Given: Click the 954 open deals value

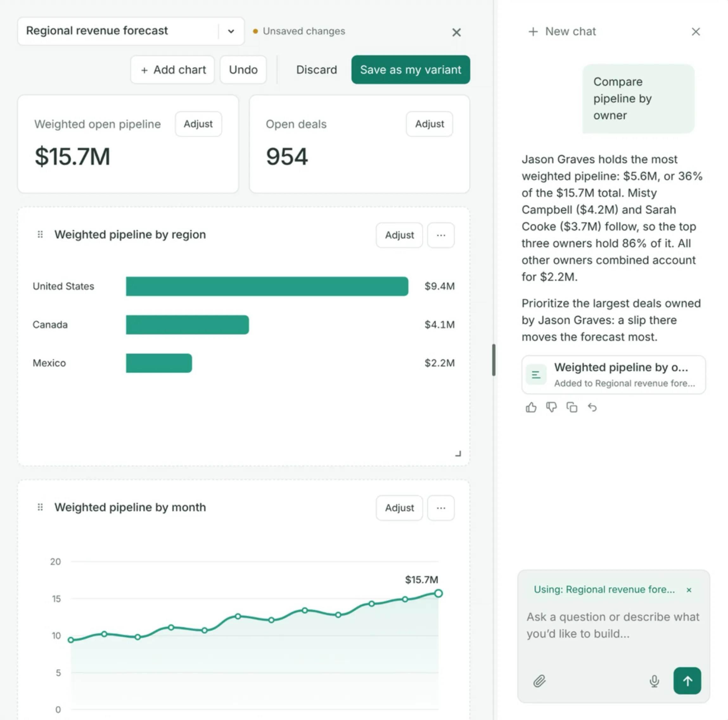Looking at the screenshot, I should pyautogui.click(x=287, y=157).
